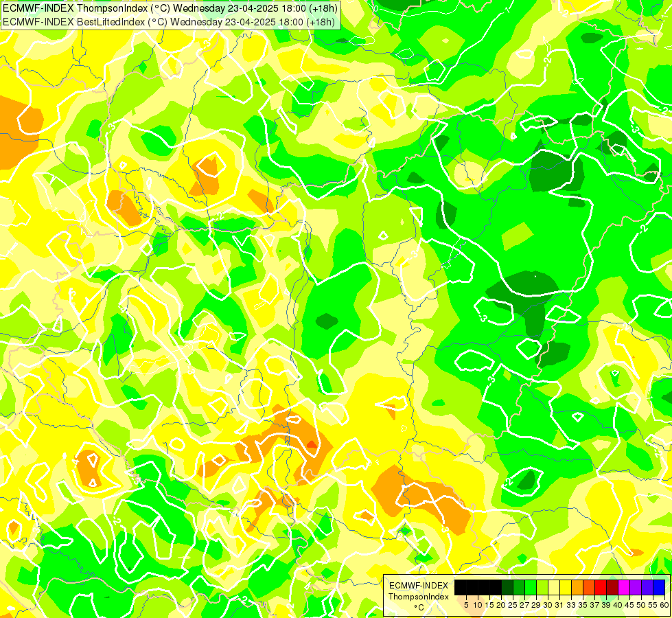
Task: Pick the bright green 27–29 legend swatch
Action: click(x=531, y=588)
